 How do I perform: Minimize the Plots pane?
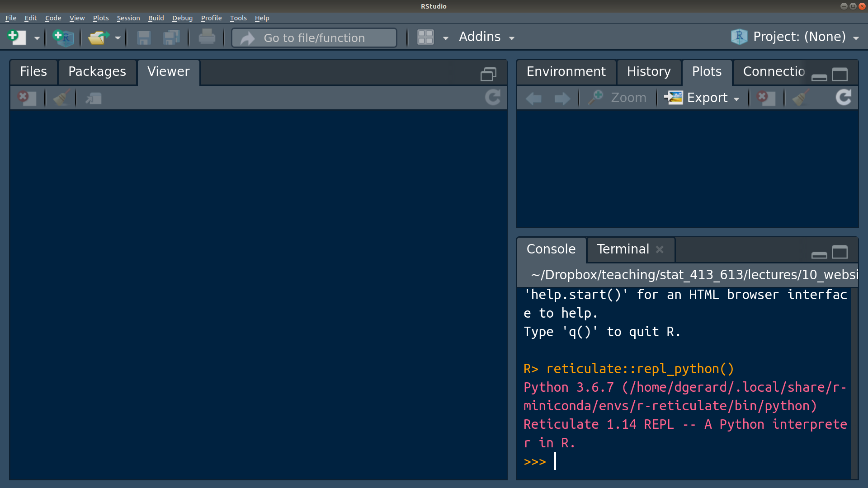point(819,77)
